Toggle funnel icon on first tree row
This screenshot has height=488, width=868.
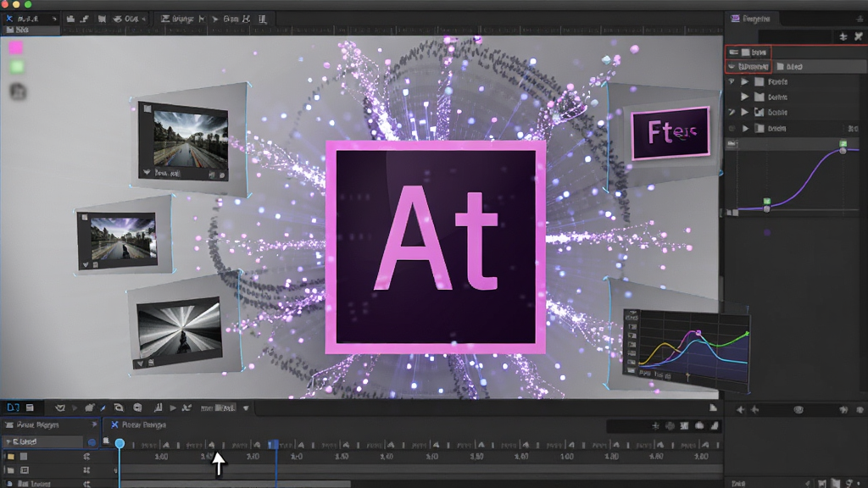tap(732, 82)
